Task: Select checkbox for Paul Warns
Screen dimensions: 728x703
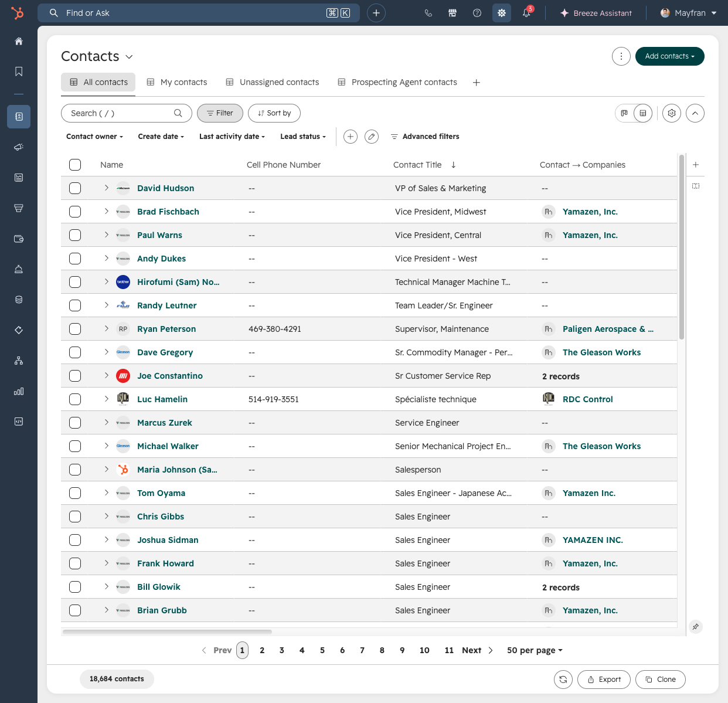Action: (x=75, y=235)
